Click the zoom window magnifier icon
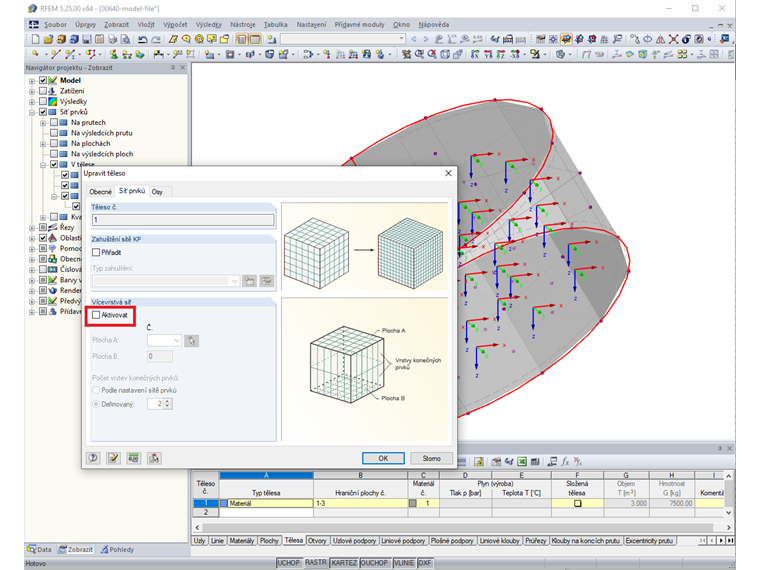This screenshot has width=760, height=570. pos(419,54)
